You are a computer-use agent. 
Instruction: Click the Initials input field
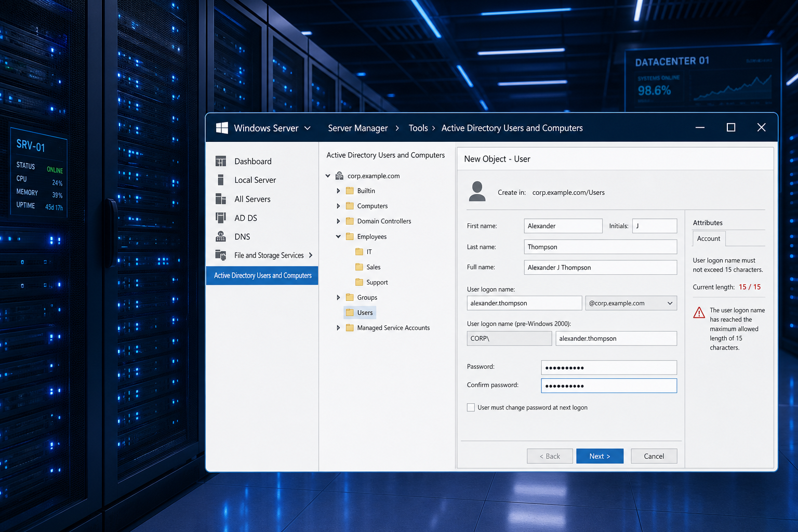tap(655, 225)
